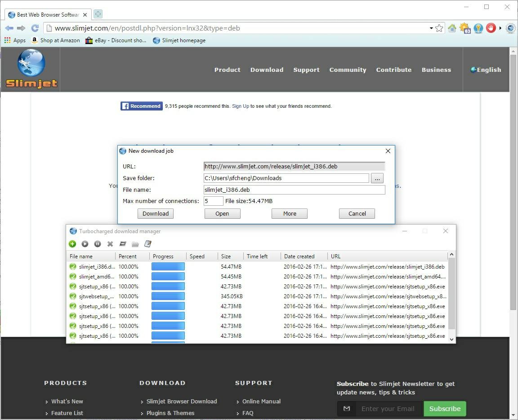Viewport: 518px width, 420px height.
Task: Click the weather sun icon in the browser toolbar
Action: 464,28
